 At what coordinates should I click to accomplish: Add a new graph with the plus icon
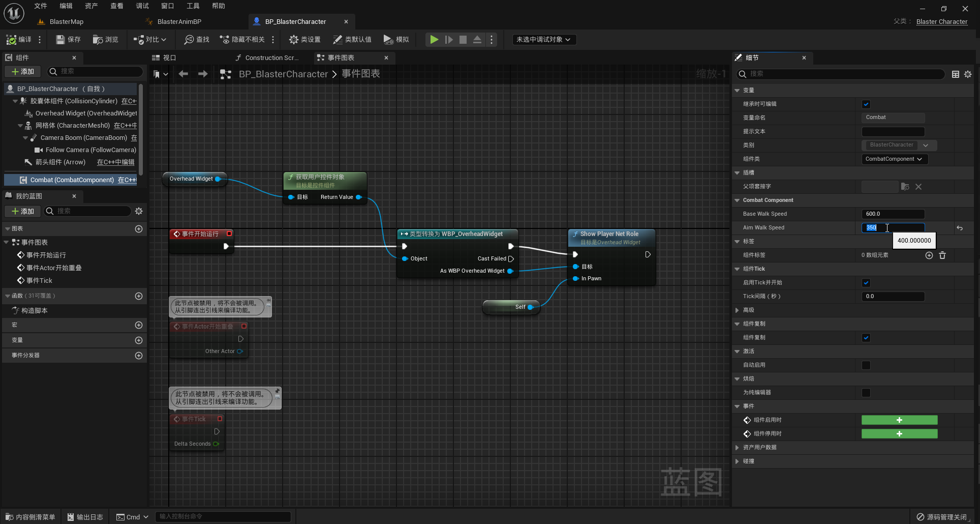click(x=139, y=229)
